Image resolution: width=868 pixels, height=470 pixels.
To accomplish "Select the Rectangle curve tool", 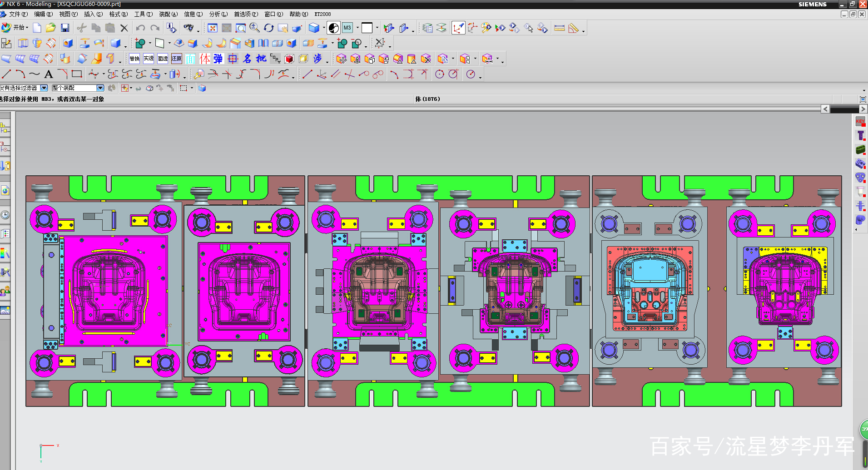I will click(77, 74).
